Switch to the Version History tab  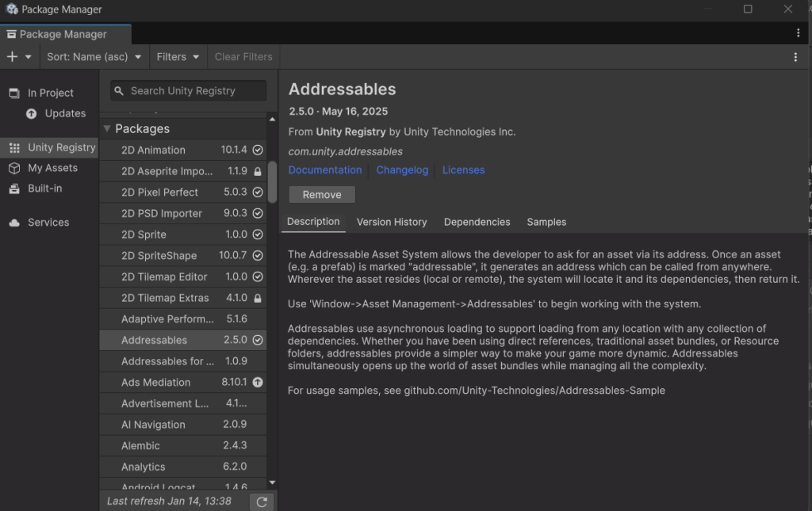392,222
